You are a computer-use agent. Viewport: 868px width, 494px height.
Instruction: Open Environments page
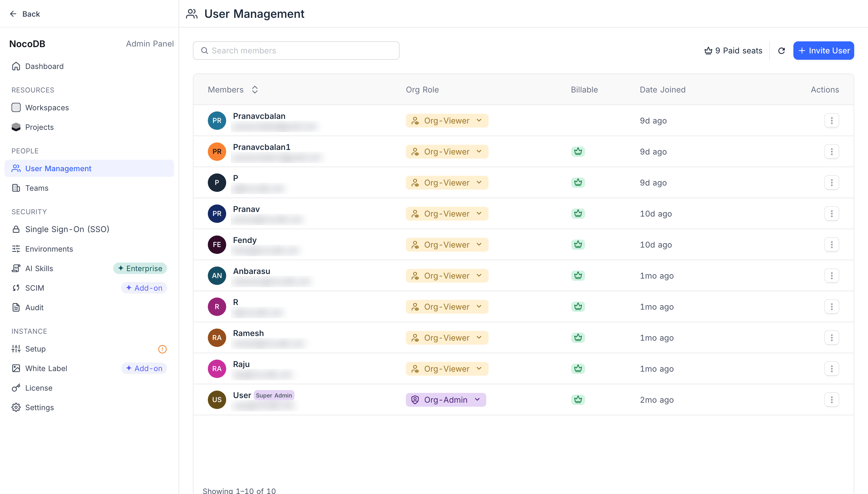point(89,249)
